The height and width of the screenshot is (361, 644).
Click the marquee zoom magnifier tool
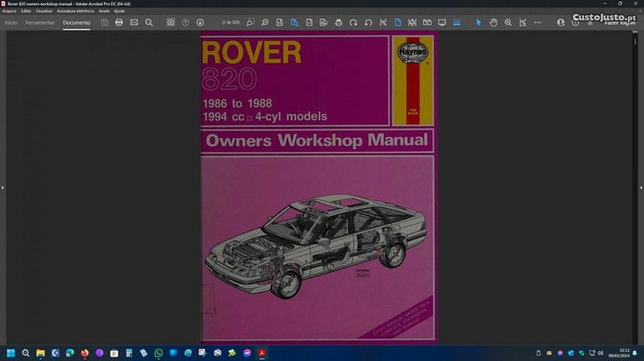508,22
